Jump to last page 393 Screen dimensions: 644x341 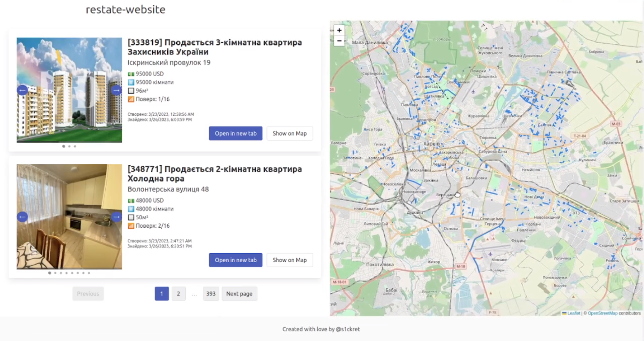tap(211, 294)
